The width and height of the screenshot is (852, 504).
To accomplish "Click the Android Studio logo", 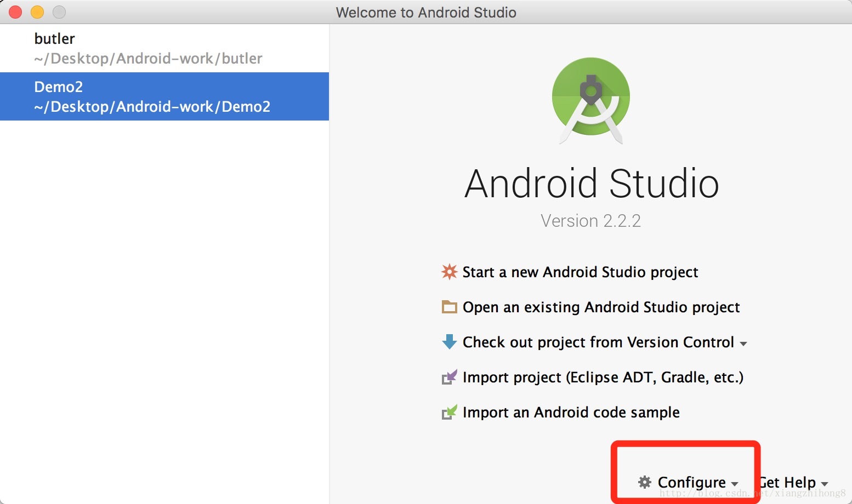I will (x=591, y=101).
